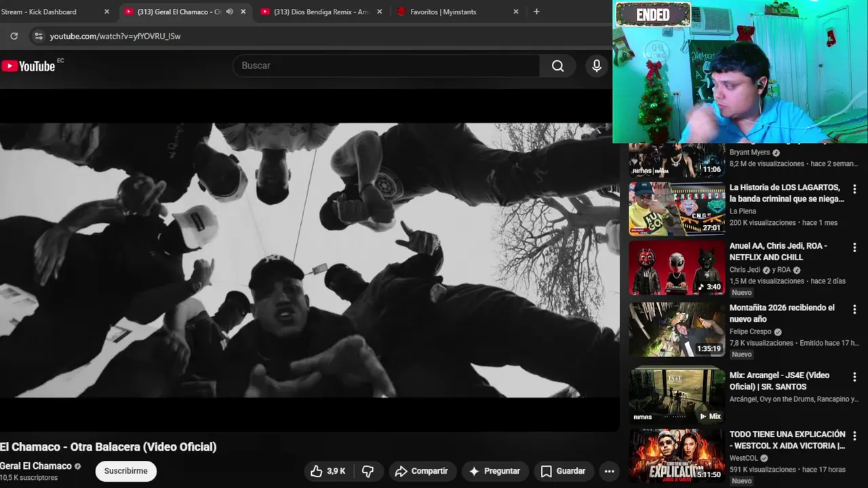Close the Favoritos Myinstants tab

click(515, 12)
